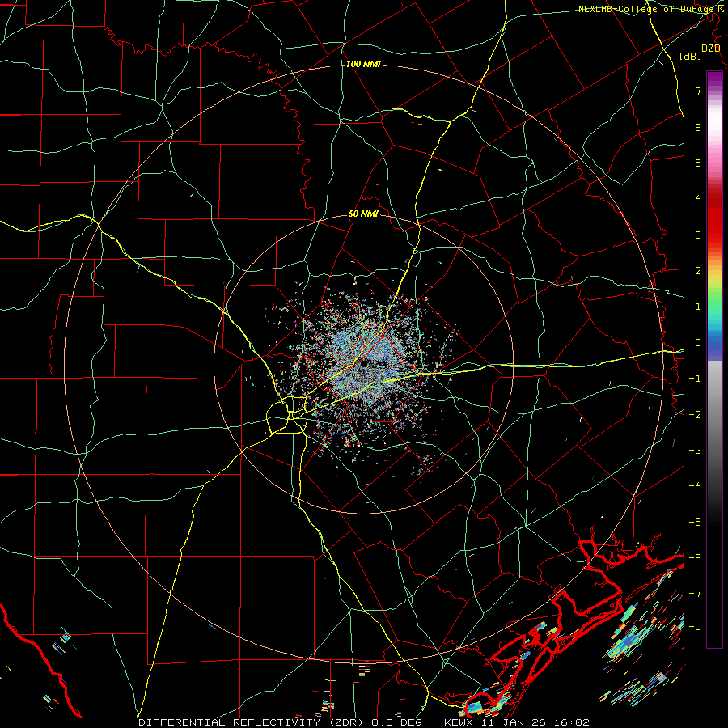Screen dimensions: 728x728
Task: Click the "-5" value on the color scale
Action: point(695,522)
